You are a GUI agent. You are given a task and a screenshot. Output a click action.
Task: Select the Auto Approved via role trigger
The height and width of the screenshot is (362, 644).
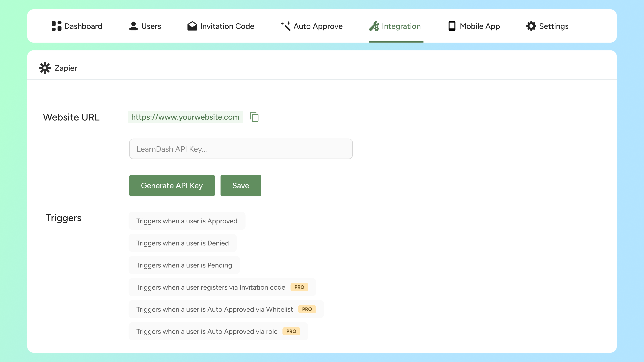206,331
